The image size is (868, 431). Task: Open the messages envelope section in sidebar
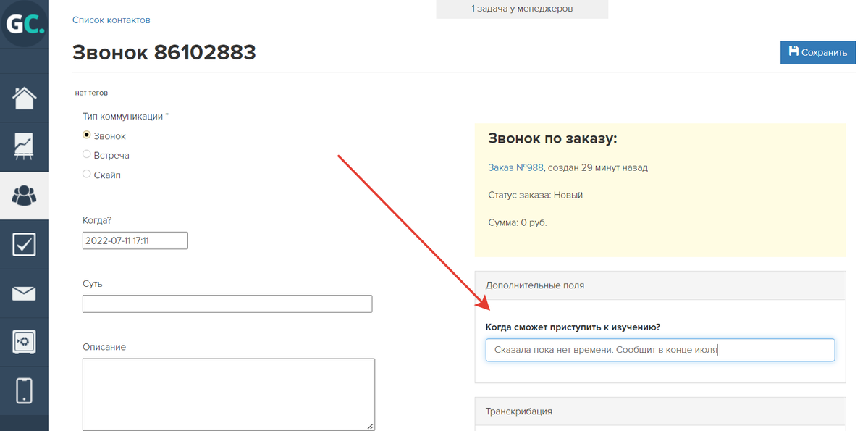tap(25, 293)
